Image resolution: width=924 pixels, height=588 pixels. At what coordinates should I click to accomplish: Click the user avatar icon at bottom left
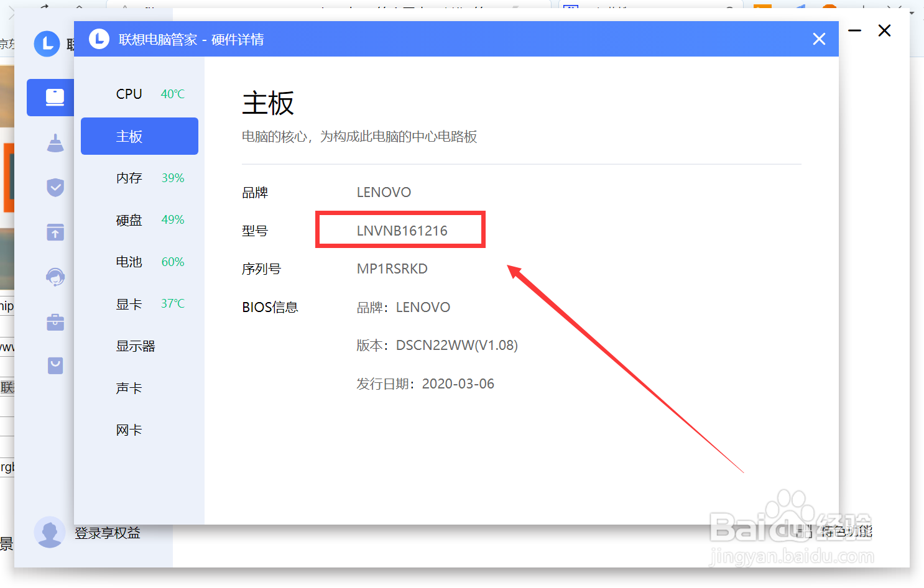50,533
